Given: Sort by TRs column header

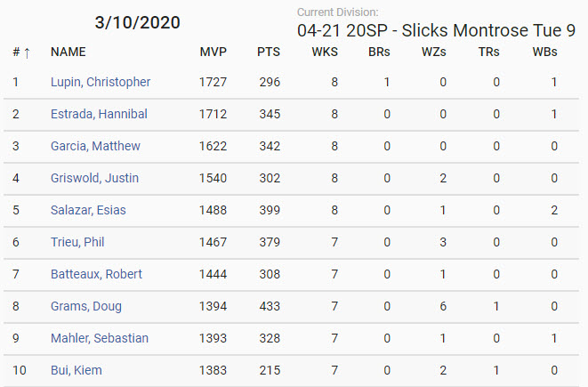Looking at the screenshot, I should click(x=488, y=52).
